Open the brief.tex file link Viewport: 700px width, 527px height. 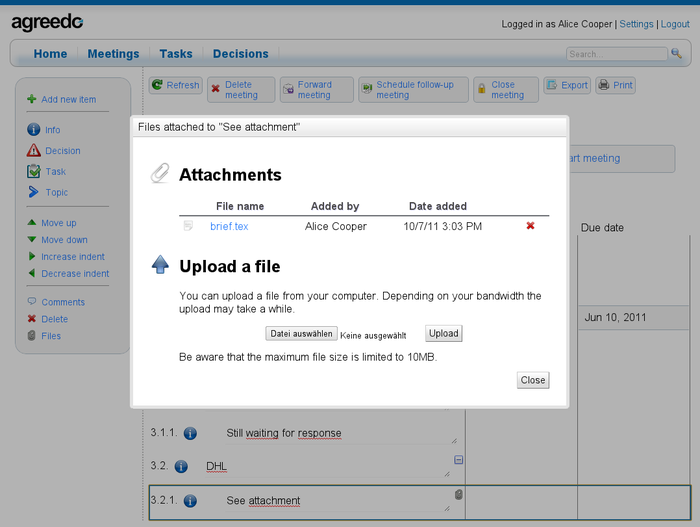click(x=229, y=227)
